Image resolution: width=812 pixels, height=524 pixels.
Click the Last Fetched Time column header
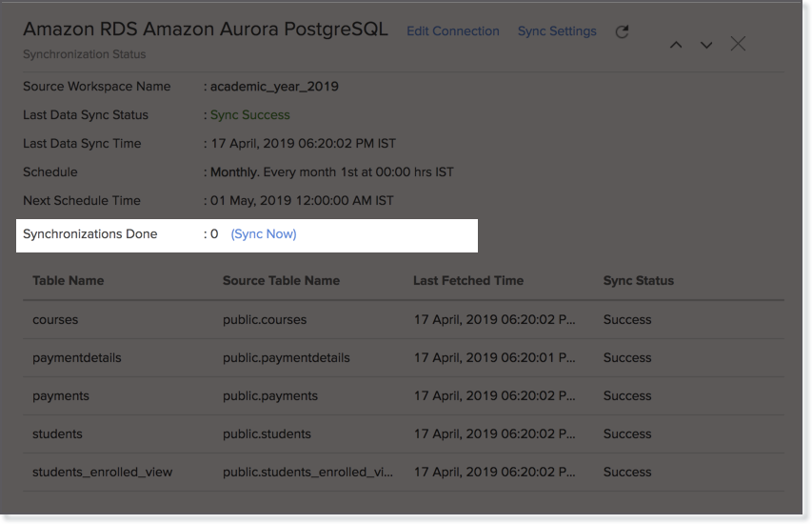pyautogui.click(x=468, y=281)
